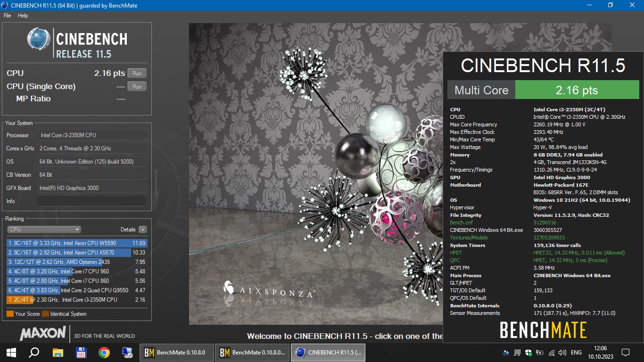The height and width of the screenshot is (362, 644).
Task: Click the grey display tray icon
Action: click(x=517, y=352)
